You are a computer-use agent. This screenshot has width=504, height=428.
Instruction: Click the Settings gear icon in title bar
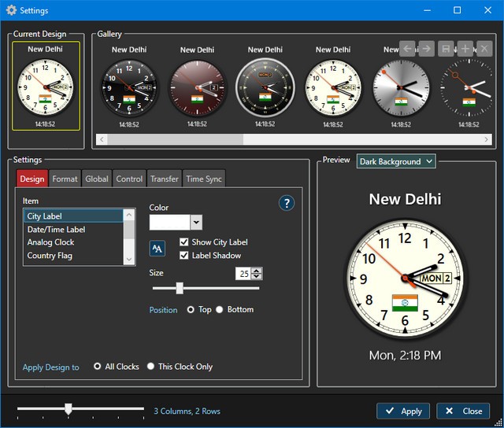tap(11, 10)
